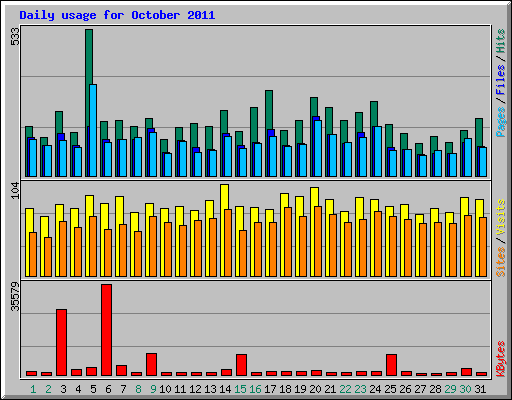Viewport: 512px width, 400px height.
Task: Click day 19 on the x-axis
Action: 300,389
